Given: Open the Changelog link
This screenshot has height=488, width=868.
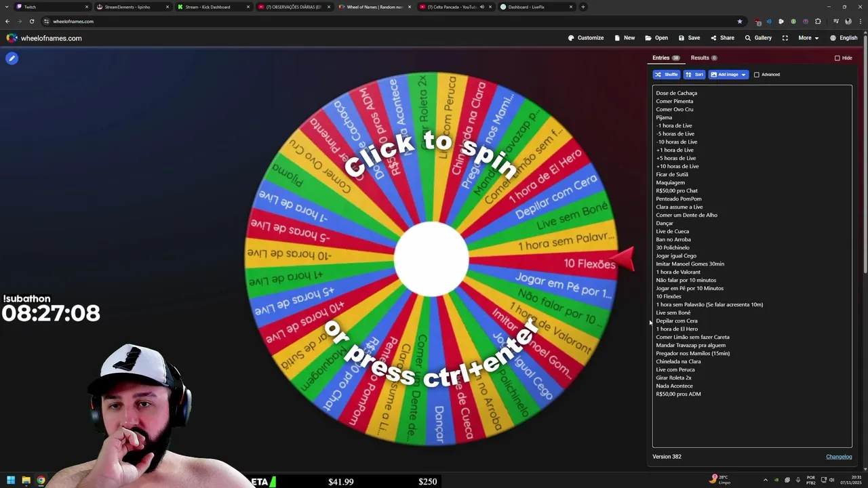Looking at the screenshot, I should pos(839,457).
